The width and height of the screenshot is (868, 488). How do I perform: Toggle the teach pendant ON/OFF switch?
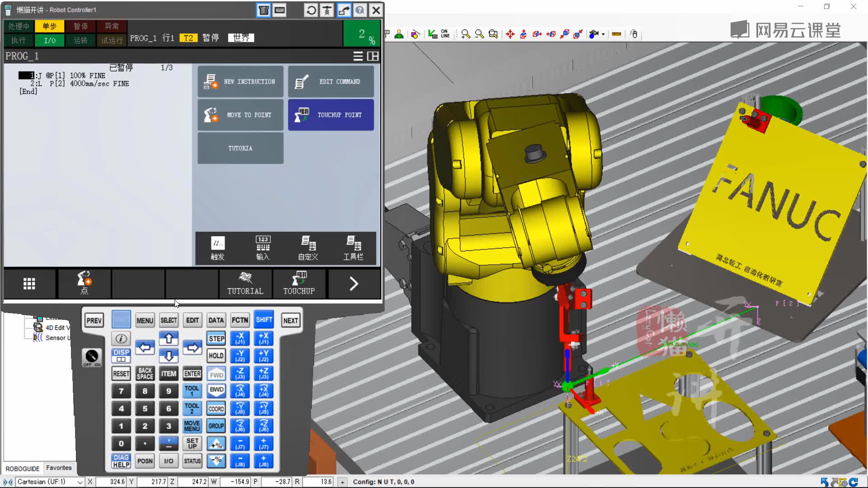[92, 357]
